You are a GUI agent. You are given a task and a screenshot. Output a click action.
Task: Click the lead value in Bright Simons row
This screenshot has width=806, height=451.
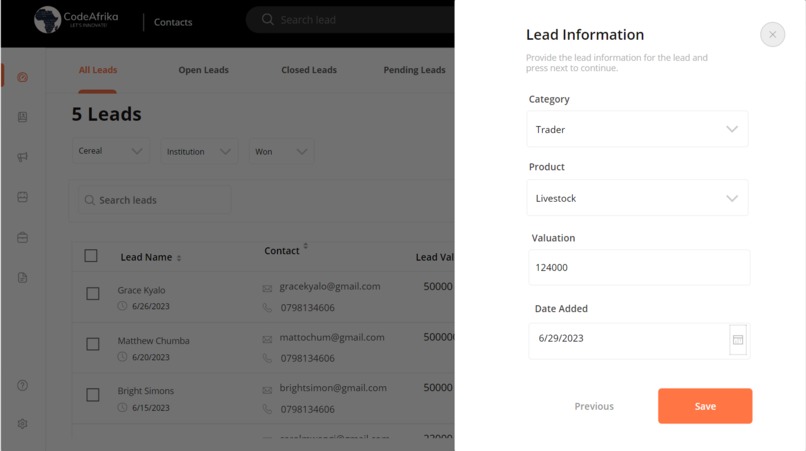point(438,388)
